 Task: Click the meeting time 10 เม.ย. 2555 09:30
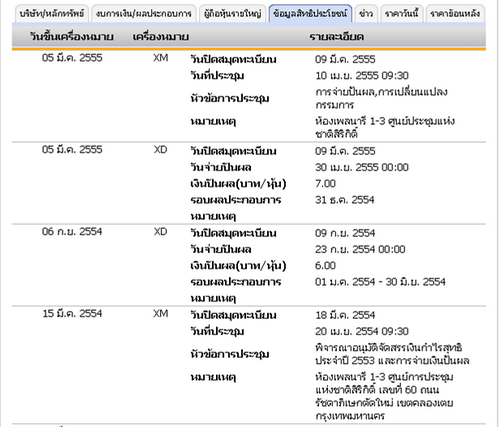[362, 76]
